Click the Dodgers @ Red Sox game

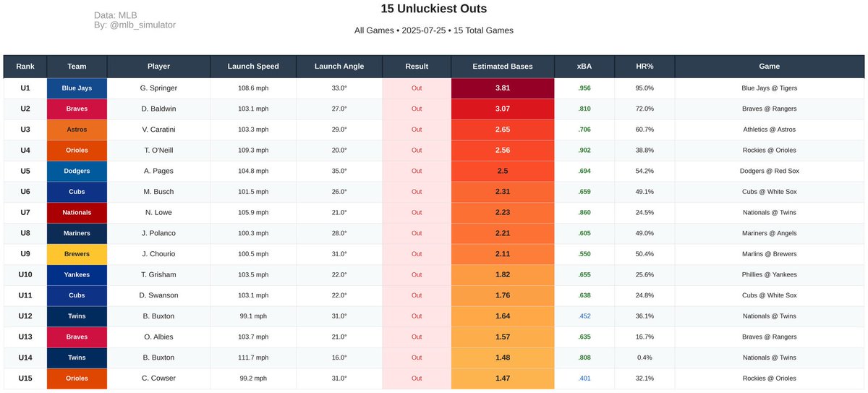click(770, 171)
